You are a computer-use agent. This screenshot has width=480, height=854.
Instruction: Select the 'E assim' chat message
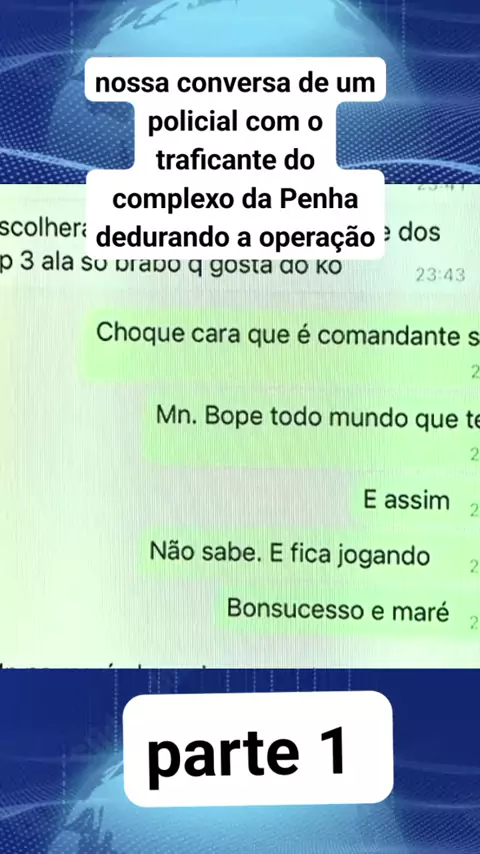(x=406, y=501)
